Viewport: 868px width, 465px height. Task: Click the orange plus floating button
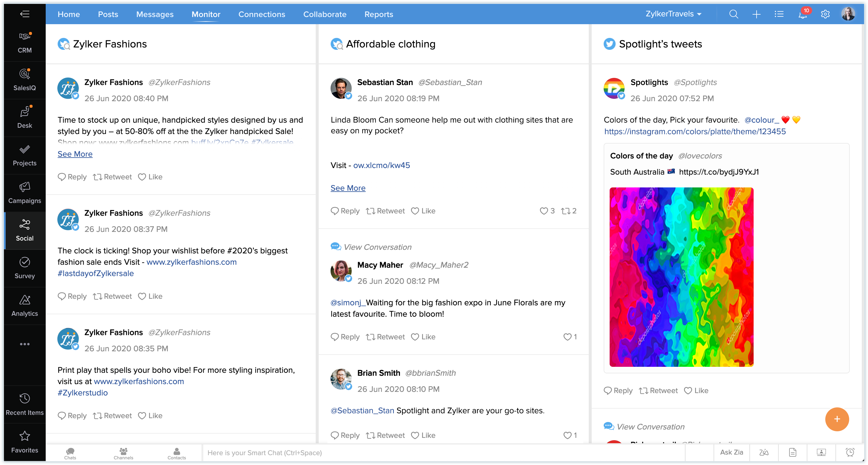coord(837,419)
